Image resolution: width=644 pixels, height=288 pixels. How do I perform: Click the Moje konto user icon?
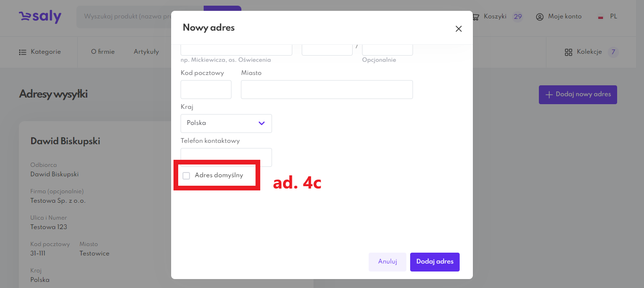pyautogui.click(x=540, y=17)
